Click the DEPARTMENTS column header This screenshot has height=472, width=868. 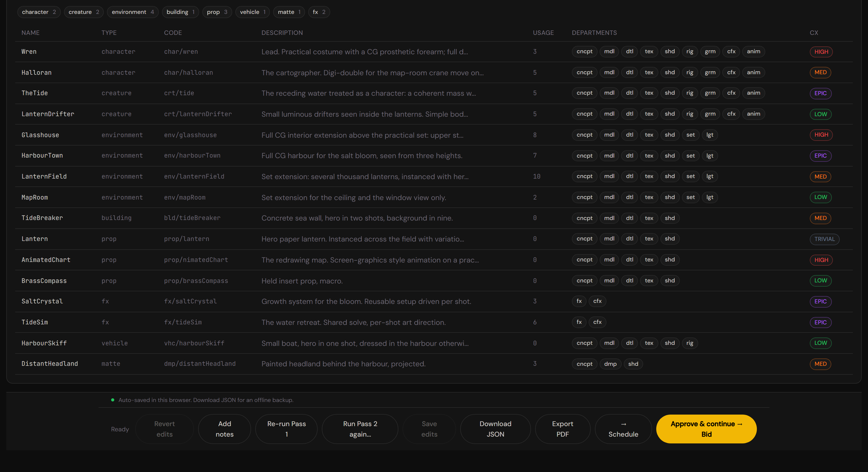click(594, 33)
